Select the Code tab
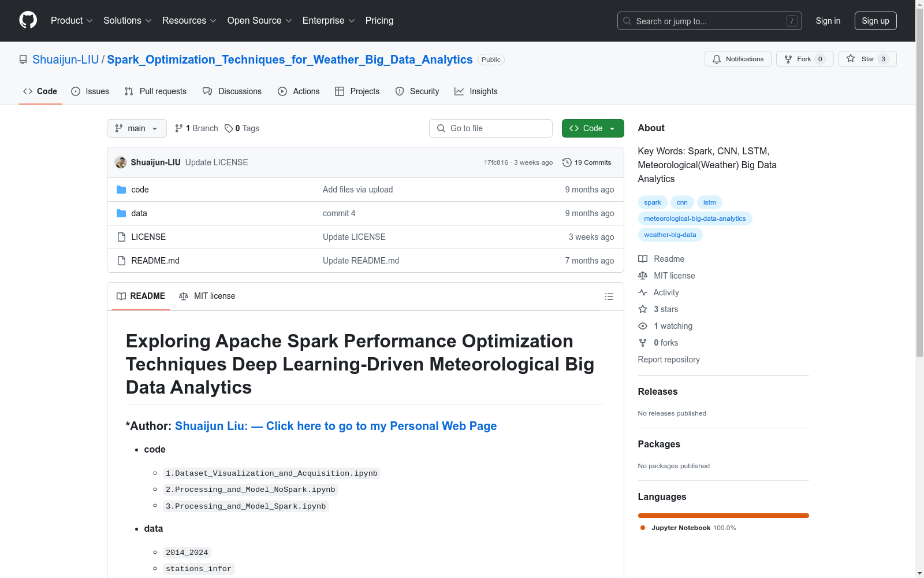 pos(40,91)
